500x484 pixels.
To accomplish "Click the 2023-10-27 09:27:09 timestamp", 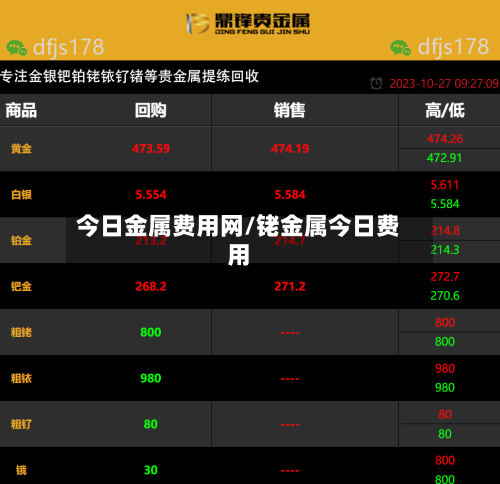I will 444,84.
